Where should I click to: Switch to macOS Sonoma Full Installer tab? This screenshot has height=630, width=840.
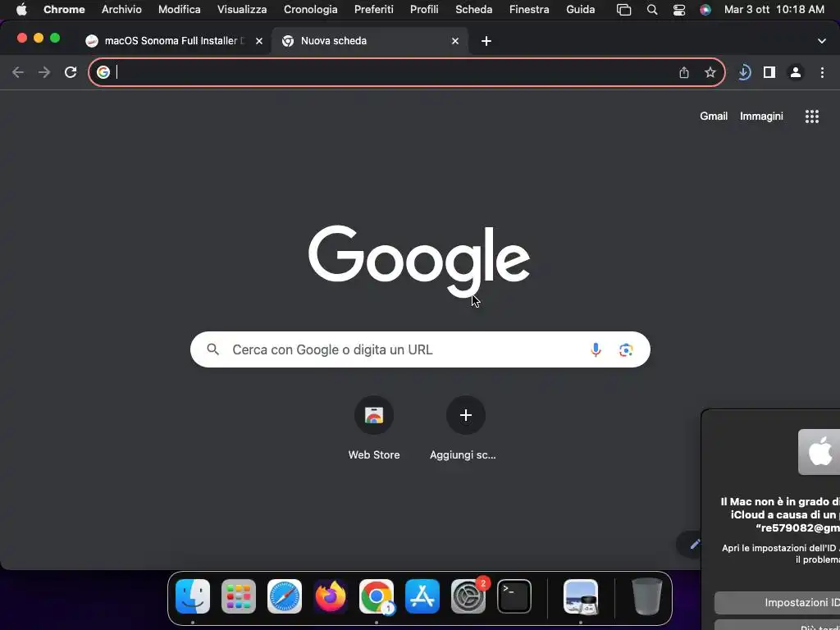pyautogui.click(x=174, y=41)
